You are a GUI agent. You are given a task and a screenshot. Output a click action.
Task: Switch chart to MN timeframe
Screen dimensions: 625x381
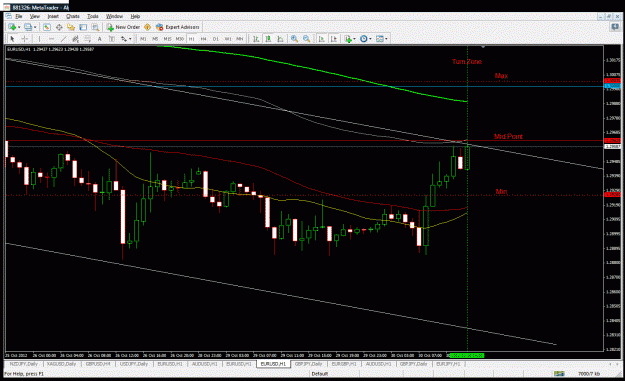tap(240, 39)
